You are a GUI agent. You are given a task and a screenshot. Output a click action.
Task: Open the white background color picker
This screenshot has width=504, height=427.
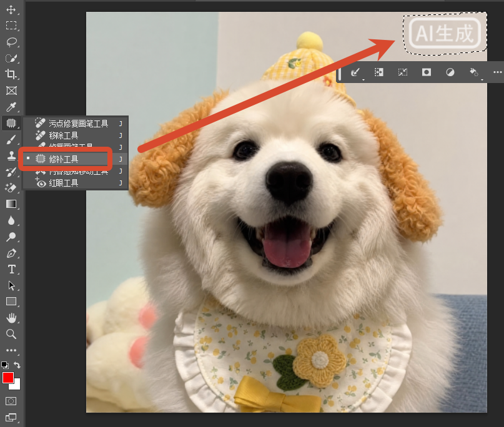click(x=16, y=385)
